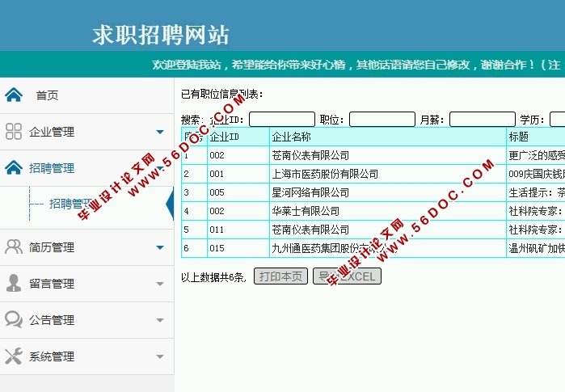This screenshot has height=392, width=565.
Task: Click enterprise ID 015 cell
Action: 238,248
